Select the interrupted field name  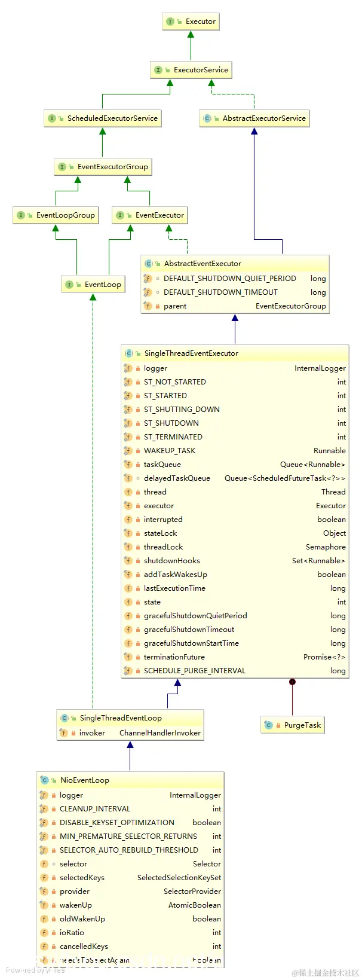click(163, 520)
